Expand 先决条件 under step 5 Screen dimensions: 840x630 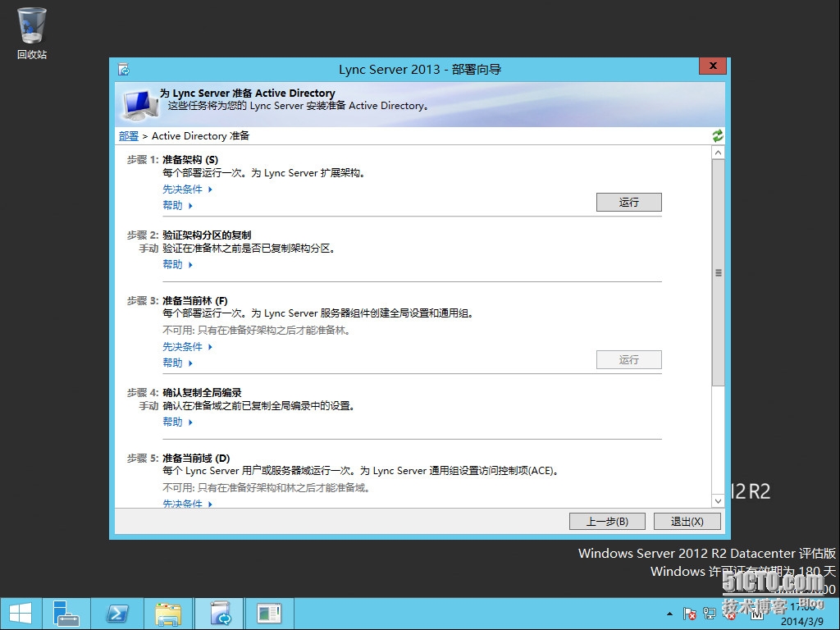click(188, 504)
